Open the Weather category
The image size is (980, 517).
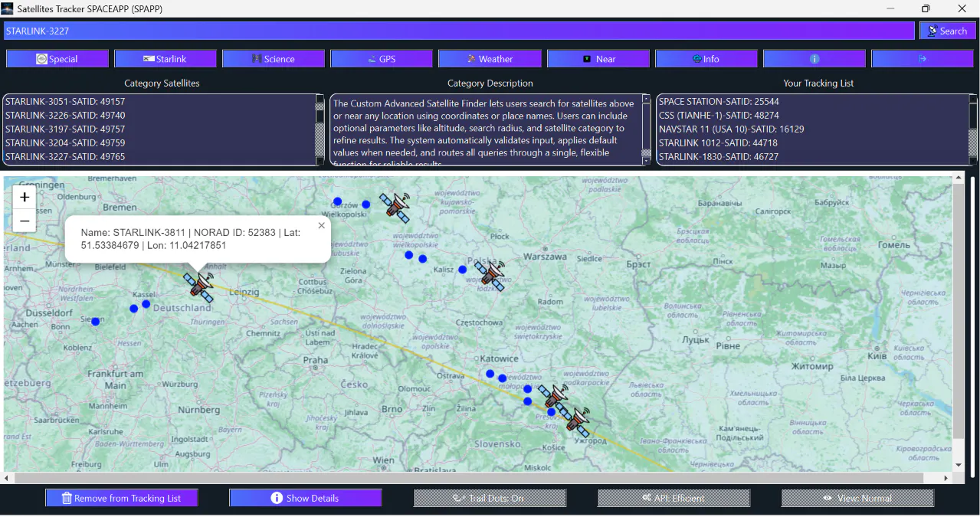pos(490,59)
